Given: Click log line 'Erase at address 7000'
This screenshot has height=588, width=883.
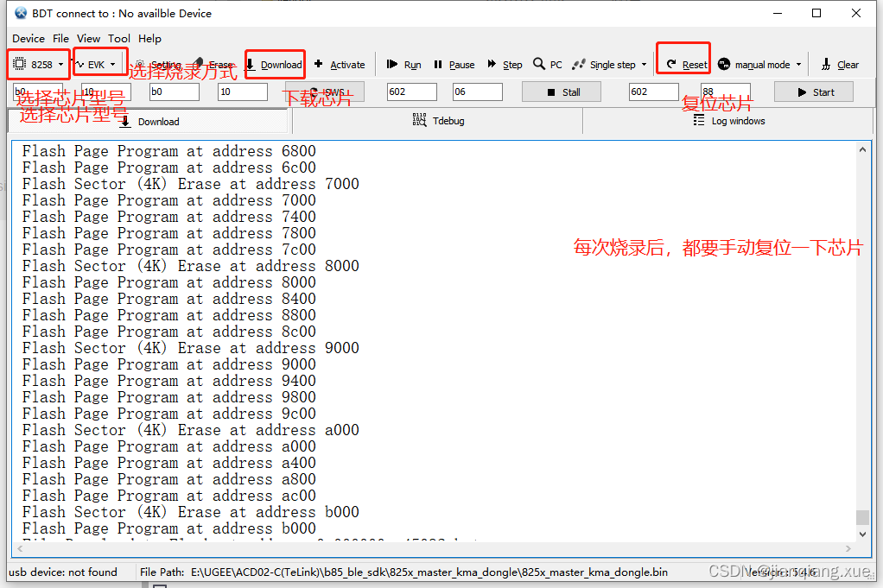Looking at the screenshot, I should pyautogui.click(x=190, y=184).
